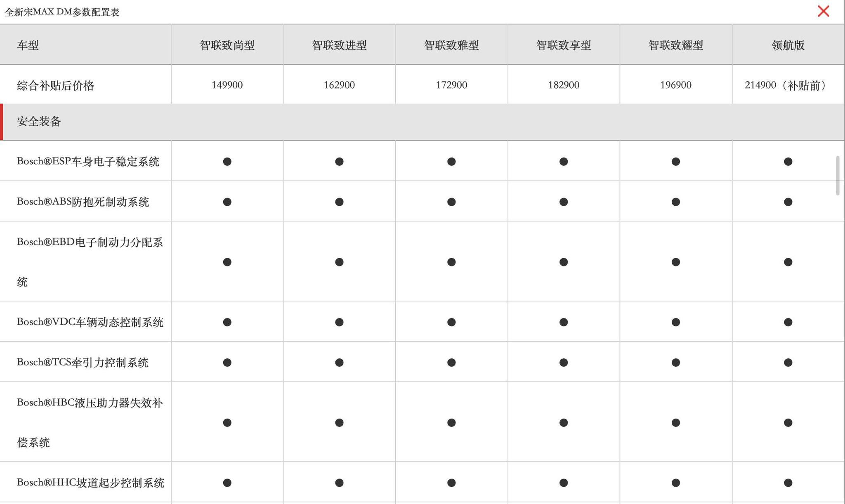Select the 智联致进型 column header
This screenshot has width=845, height=504.
coord(339,45)
